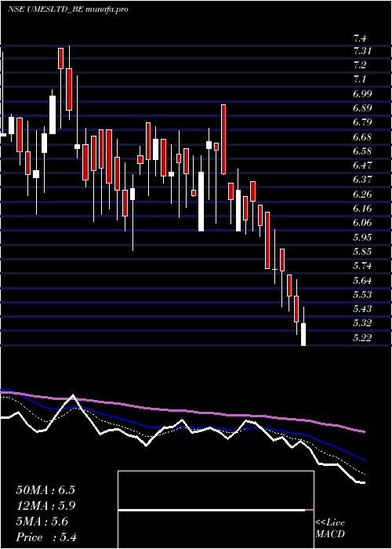Click the 7.4 price axis label
Screen dimensions: 392x549
tap(359, 38)
